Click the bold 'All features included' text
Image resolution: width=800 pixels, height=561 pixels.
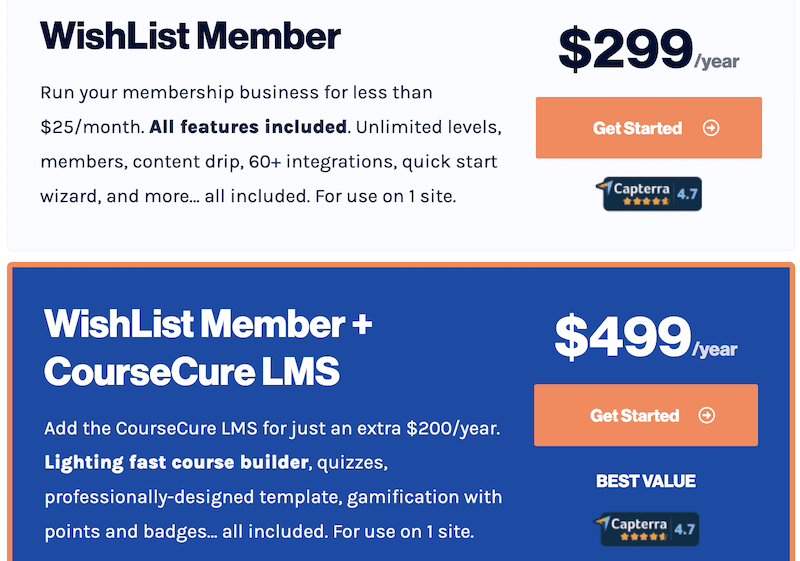[248, 126]
